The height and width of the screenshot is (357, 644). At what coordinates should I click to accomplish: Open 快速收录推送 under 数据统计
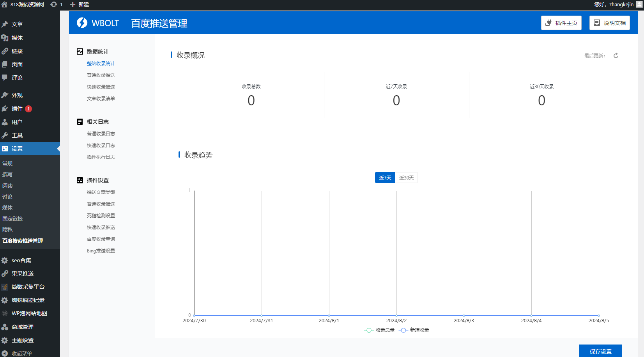[101, 87]
